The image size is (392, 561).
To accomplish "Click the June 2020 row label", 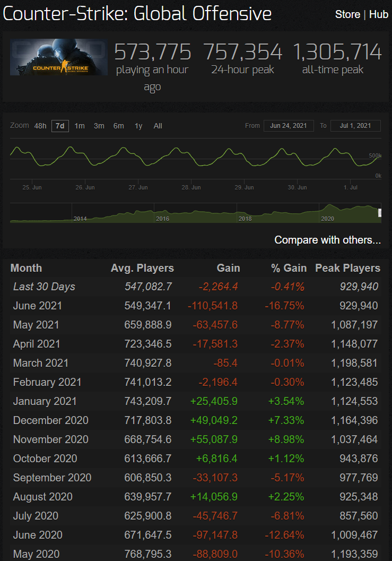I will (38, 535).
